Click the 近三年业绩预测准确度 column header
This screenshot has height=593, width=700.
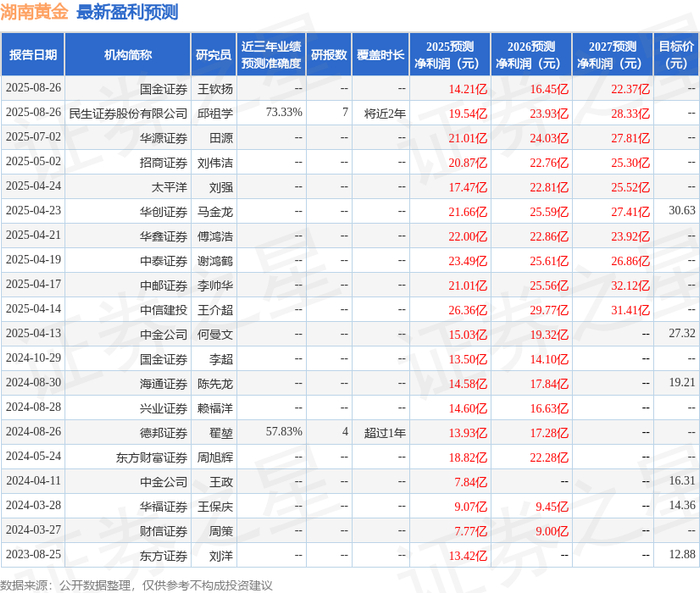[x=271, y=55]
